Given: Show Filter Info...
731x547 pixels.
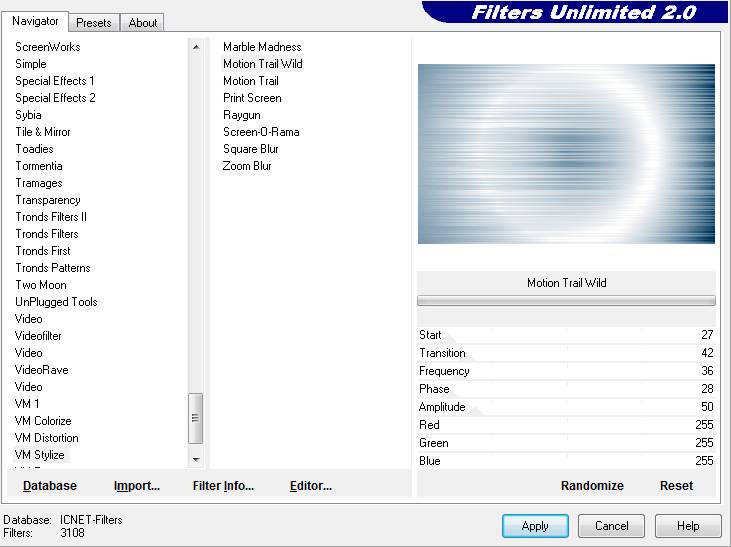Looking at the screenshot, I should [x=223, y=485].
